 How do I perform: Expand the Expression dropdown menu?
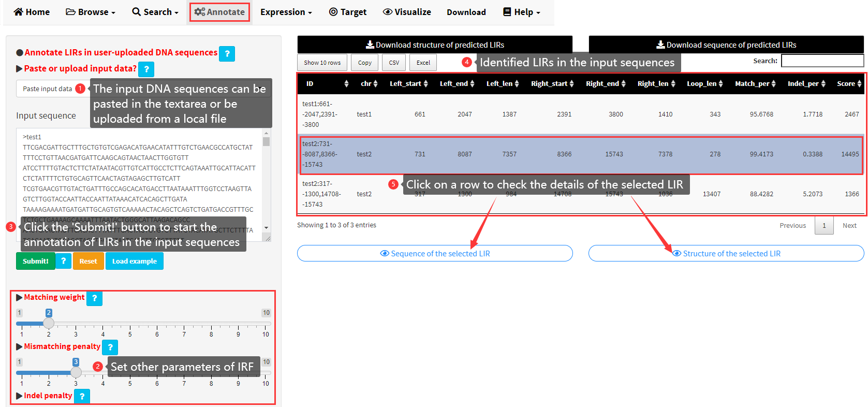tap(286, 12)
